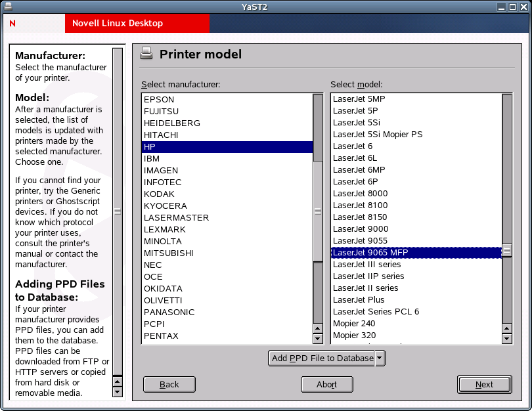
Task: Click Add PPD File to Database button
Action: click(322, 358)
